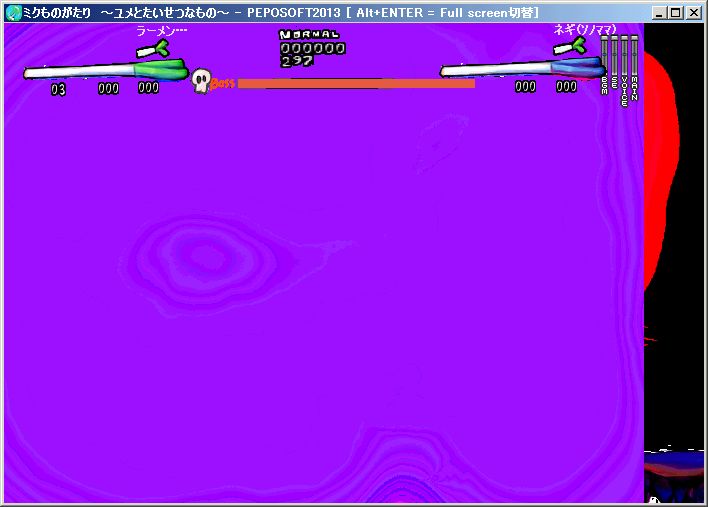This screenshot has width=708, height=507.
Task: Minimize the game window
Action: click(659, 13)
